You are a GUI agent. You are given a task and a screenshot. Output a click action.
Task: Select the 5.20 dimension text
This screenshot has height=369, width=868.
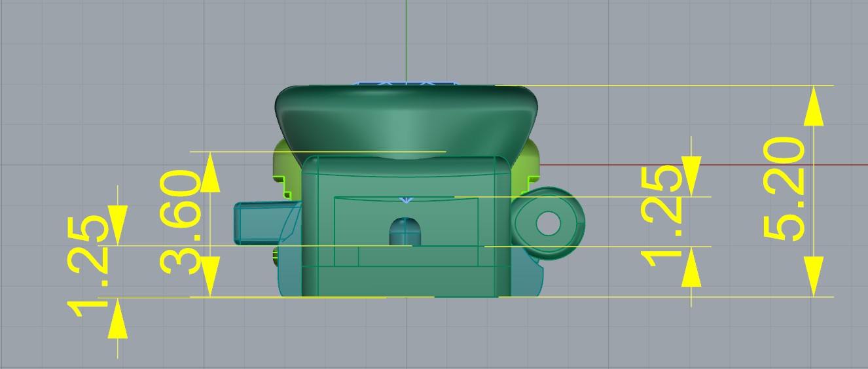(784, 189)
